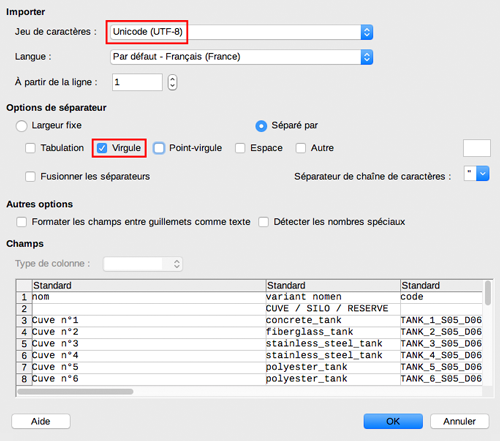Click the horizontal scrollbar of the preview
Viewport: 500px width, 441px height.
click(x=75, y=391)
